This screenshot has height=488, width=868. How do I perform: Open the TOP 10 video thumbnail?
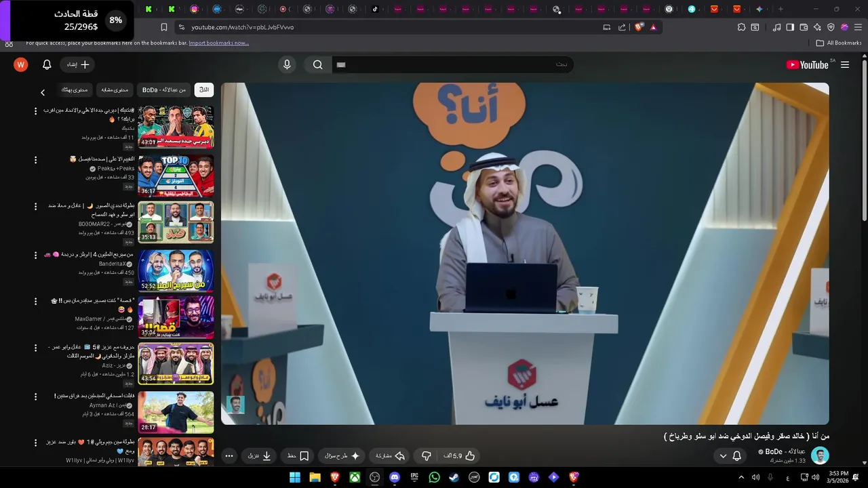(x=176, y=175)
